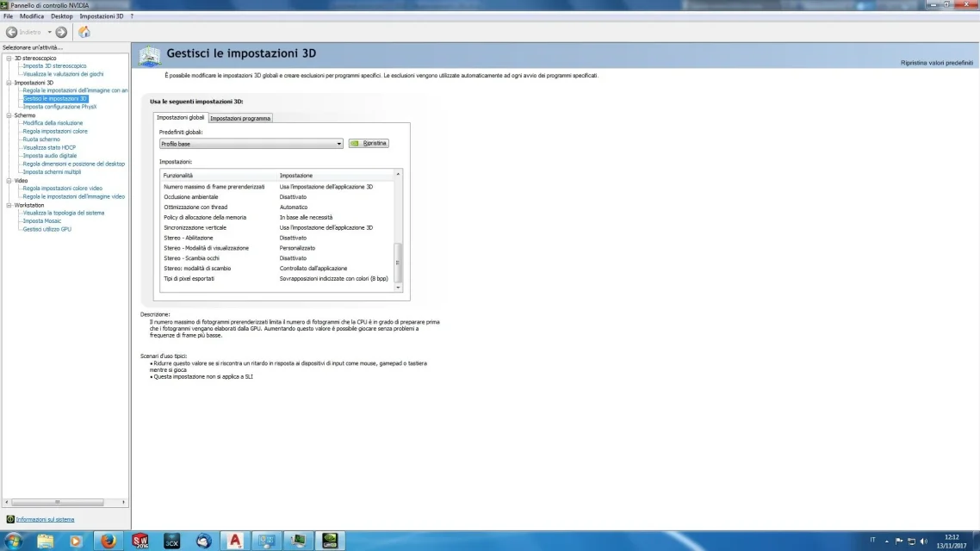This screenshot has height=551, width=980.
Task: Go back with the Indietro arrow
Action: pyautogui.click(x=11, y=32)
